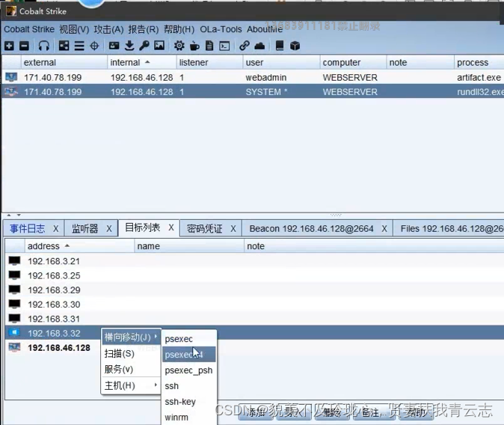Select ssh from lateral movement submenu
Screen dimensions: 504x425
pos(189,386)
